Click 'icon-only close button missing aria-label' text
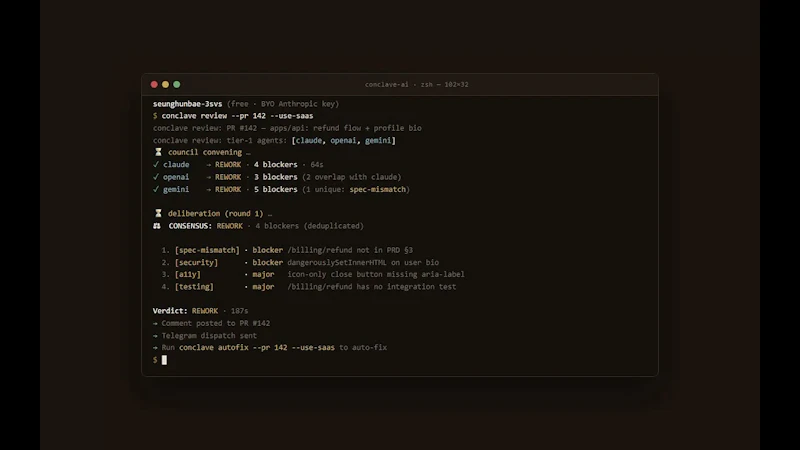 pyautogui.click(x=376, y=274)
